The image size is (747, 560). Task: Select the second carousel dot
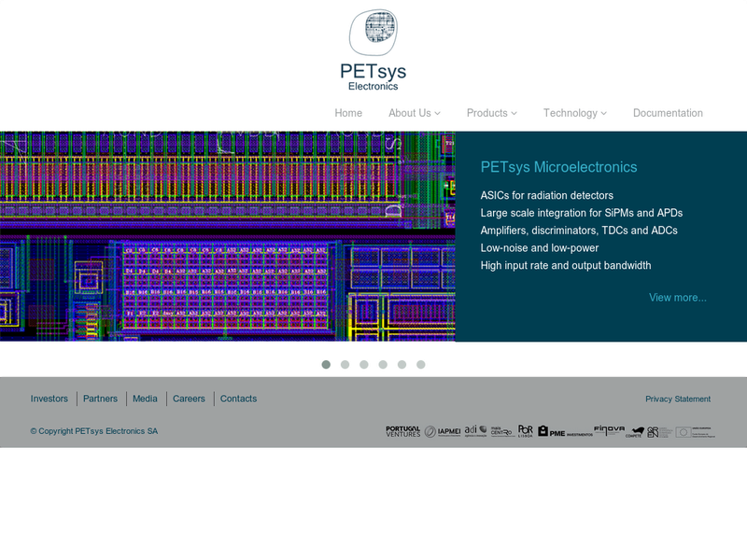(x=345, y=364)
